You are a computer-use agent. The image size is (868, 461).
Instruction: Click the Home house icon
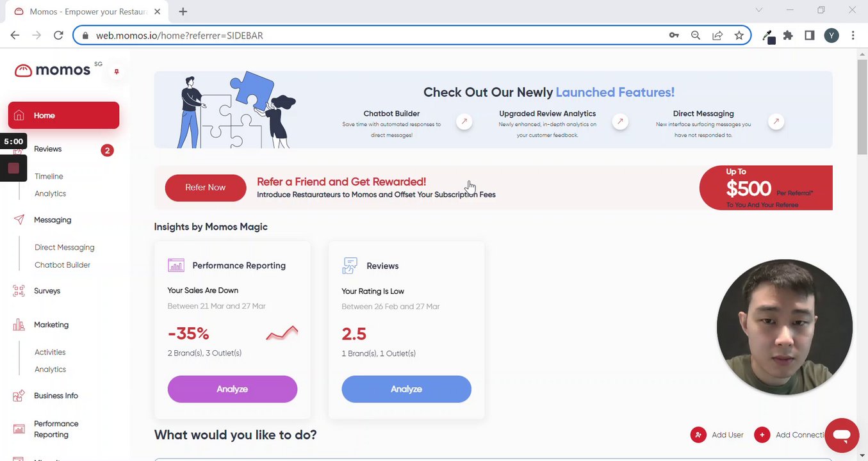pos(19,115)
